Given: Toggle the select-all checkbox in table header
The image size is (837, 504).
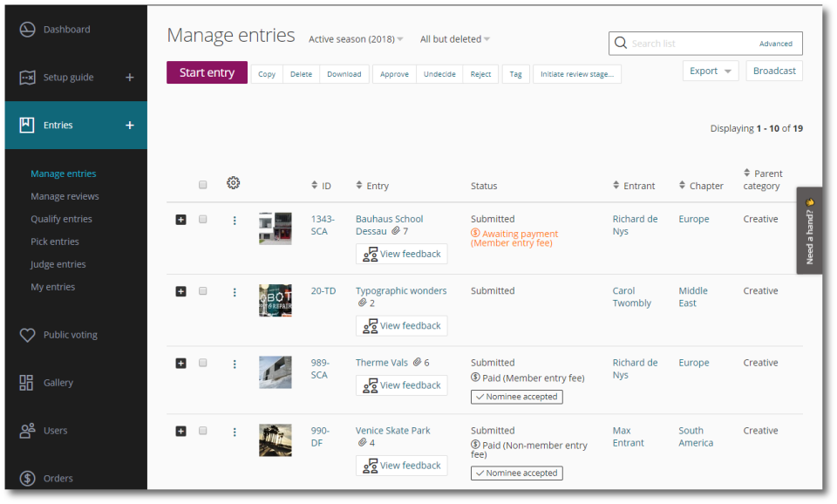Looking at the screenshot, I should 203,185.
